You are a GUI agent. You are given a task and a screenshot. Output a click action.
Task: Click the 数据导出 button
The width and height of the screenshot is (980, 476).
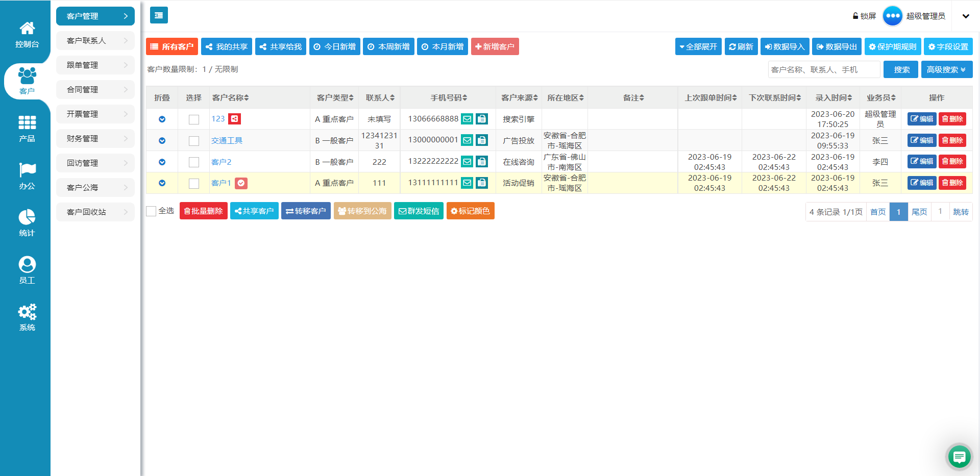coord(837,46)
